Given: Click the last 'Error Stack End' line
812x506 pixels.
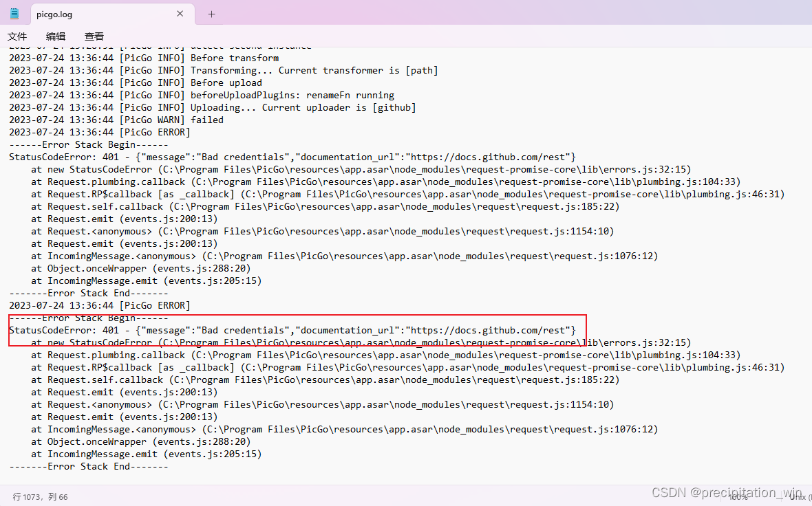Looking at the screenshot, I should point(89,467).
